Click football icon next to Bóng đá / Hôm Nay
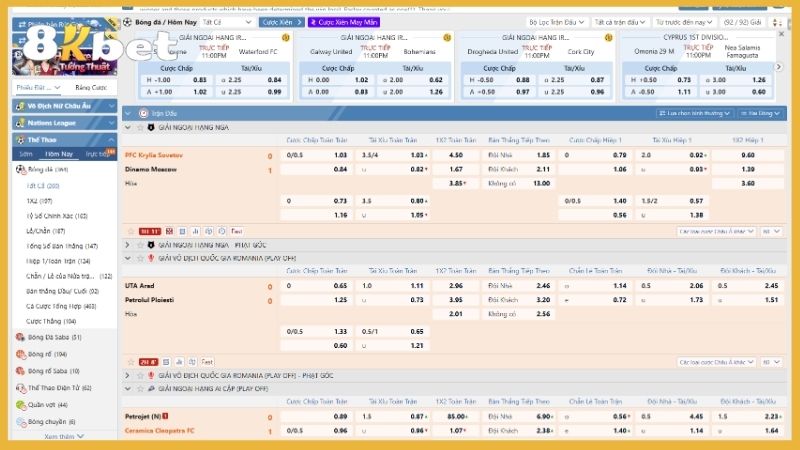The height and width of the screenshot is (450, 800). (128, 22)
